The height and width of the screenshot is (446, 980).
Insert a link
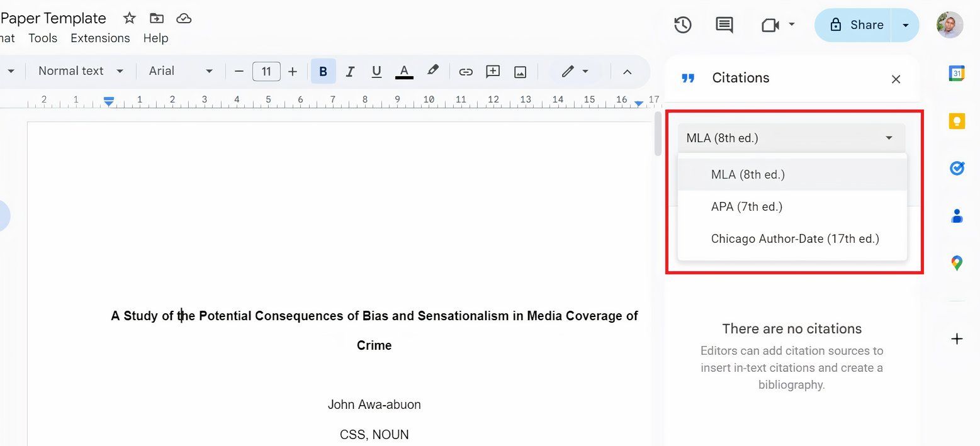tap(466, 71)
